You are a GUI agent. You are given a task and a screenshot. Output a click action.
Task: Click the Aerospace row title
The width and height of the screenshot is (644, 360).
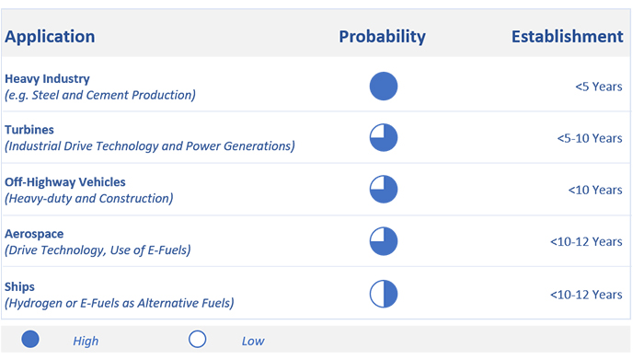click(34, 234)
